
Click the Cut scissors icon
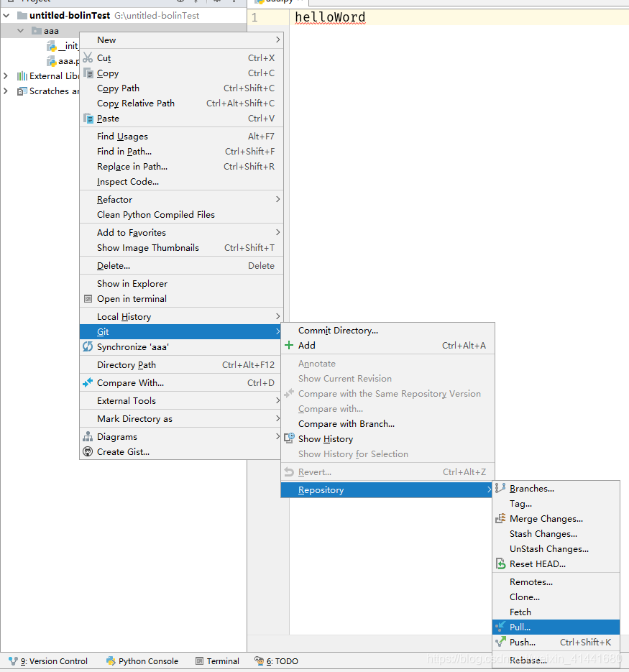(x=88, y=57)
